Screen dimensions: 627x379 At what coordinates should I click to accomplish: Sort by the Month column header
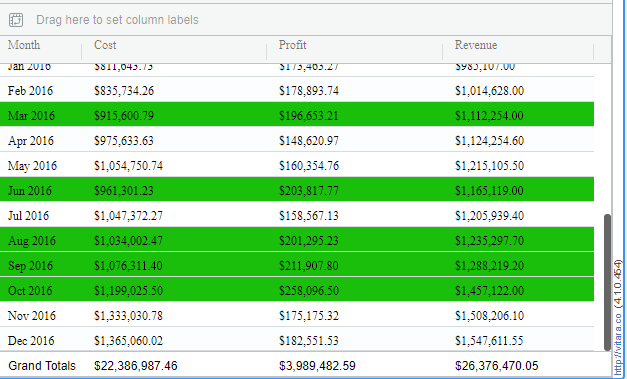pyautogui.click(x=24, y=45)
